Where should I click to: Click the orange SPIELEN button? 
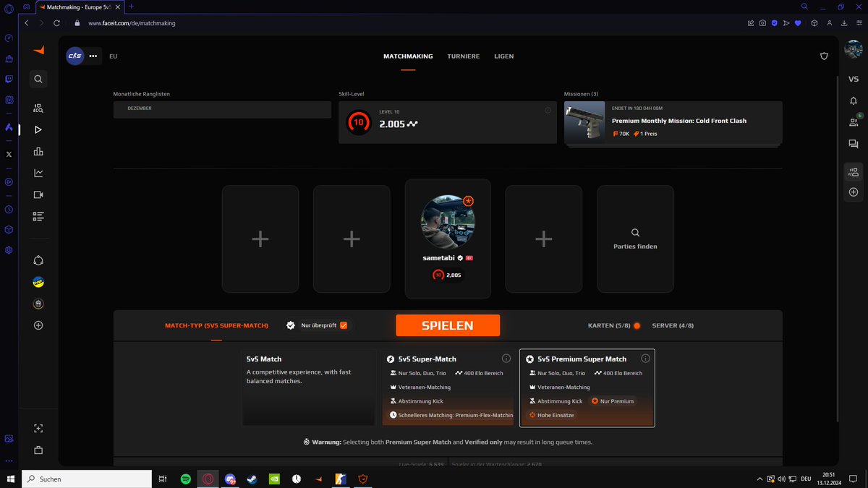coord(448,325)
